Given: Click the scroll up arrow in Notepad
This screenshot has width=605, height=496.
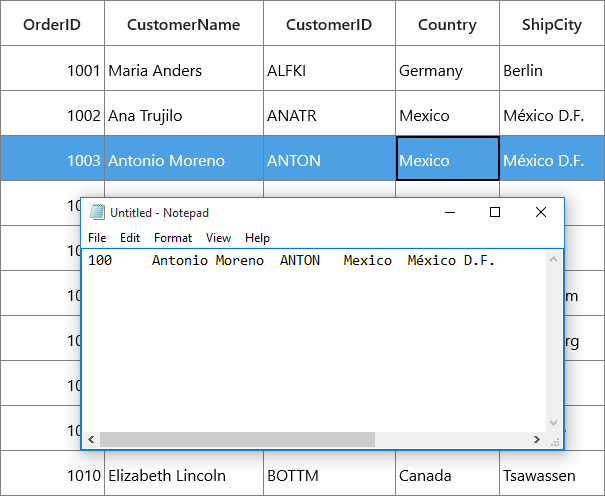Looking at the screenshot, I should point(553,260).
